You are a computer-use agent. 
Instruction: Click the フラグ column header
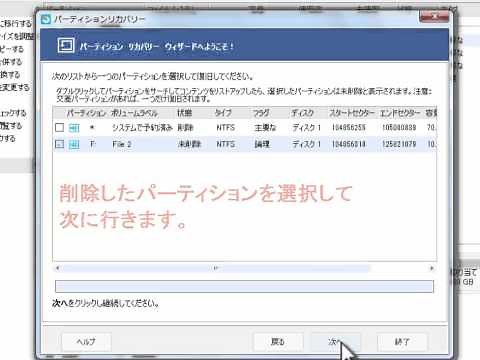tap(261, 113)
